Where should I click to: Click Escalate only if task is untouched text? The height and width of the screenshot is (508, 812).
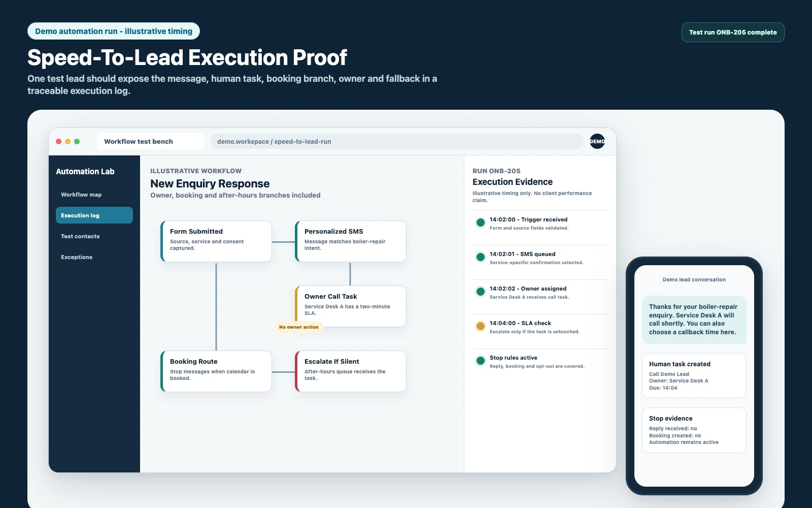click(534, 332)
